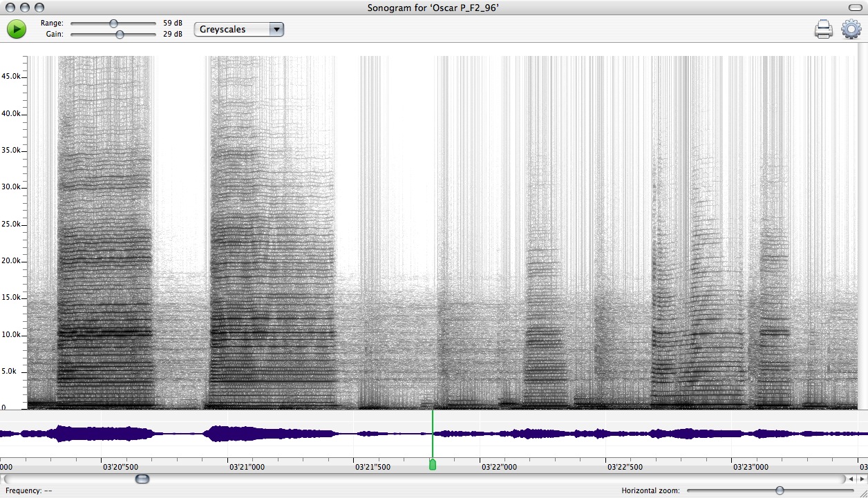Screen dimensions: 868x498
Task: Click the scroll left arrow
Action: [x=851, y=479]
